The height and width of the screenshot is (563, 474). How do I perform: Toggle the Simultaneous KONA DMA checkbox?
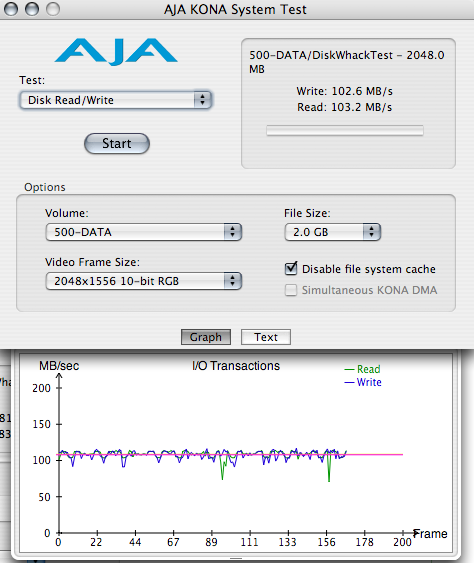coord(291,290)
